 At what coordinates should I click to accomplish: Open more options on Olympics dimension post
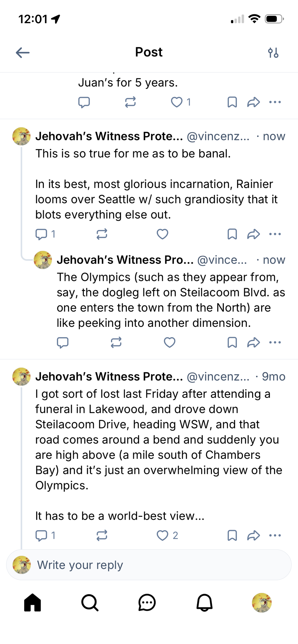click(275, 342)
